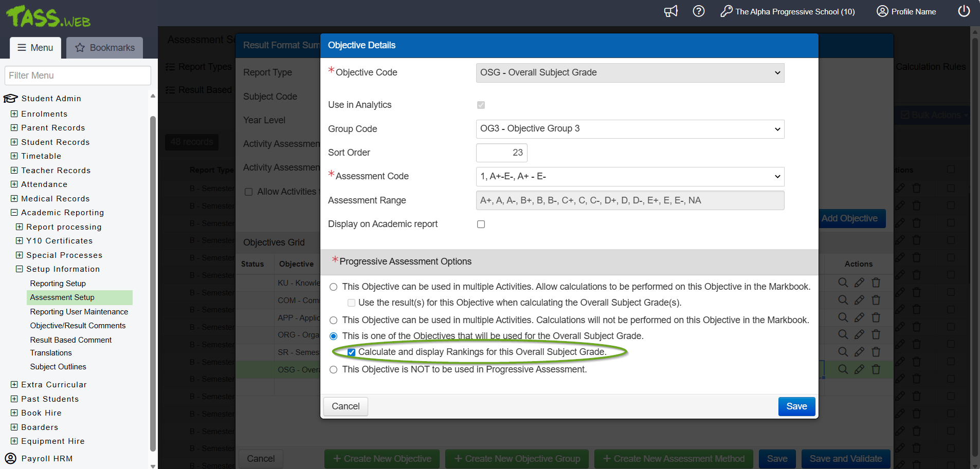Click the sidebar menu vertical scrollbar

153,283
